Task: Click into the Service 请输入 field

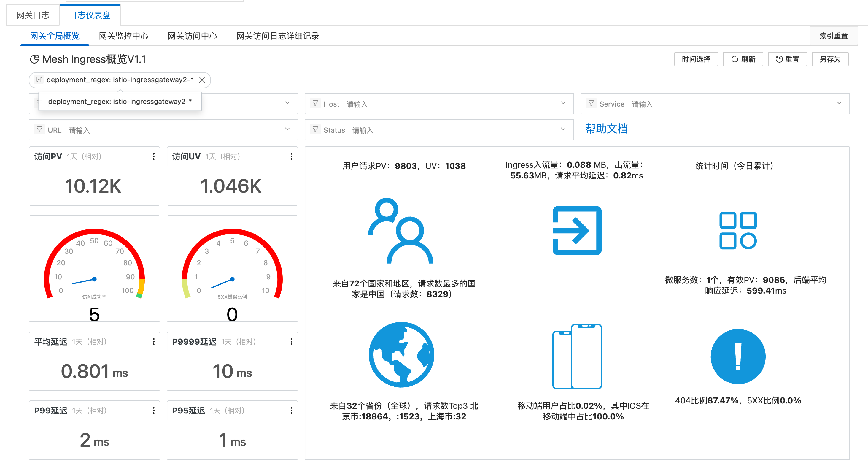Action: click(715, 104)
